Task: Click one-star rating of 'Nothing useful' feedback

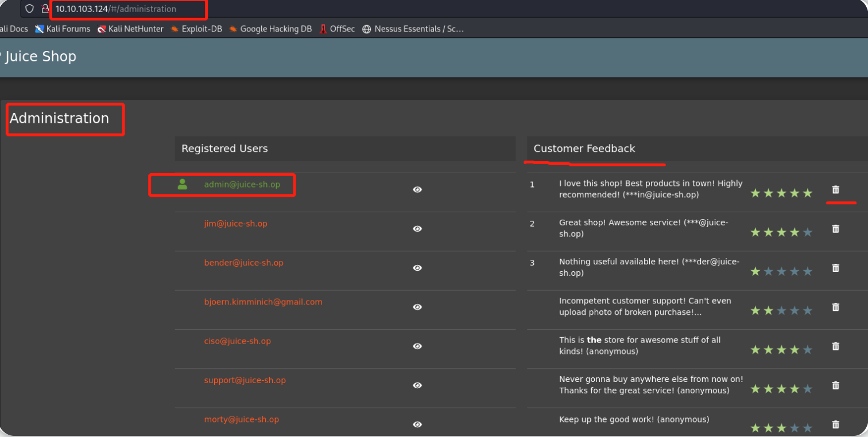Action: (x=781, y=271)
